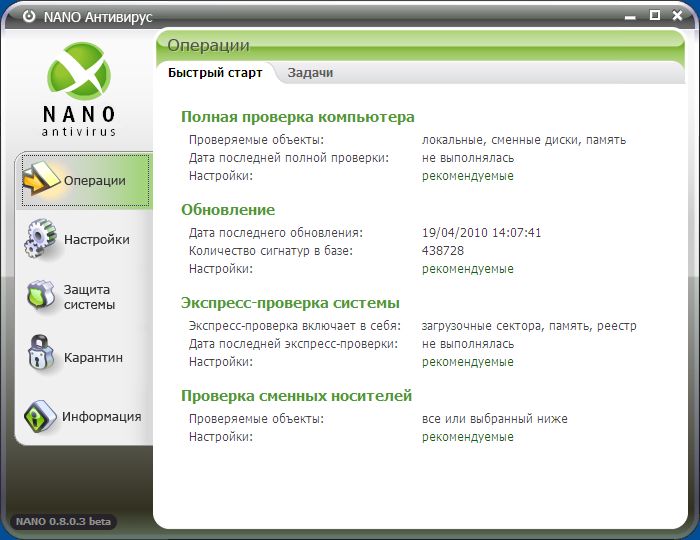The height and width of the screenshot is (540, 700).
Task: Click the Карантин padlock icon
Action: tap(41, 353)
